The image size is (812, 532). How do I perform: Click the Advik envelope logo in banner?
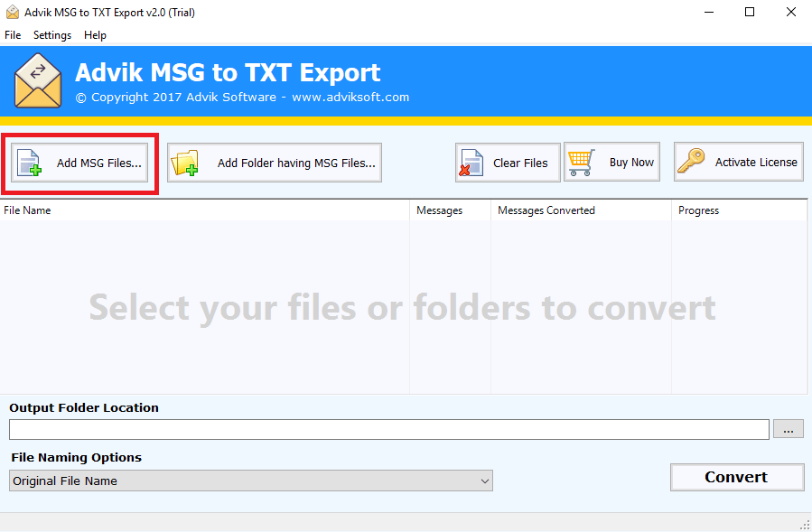click(x=38, y=80)
